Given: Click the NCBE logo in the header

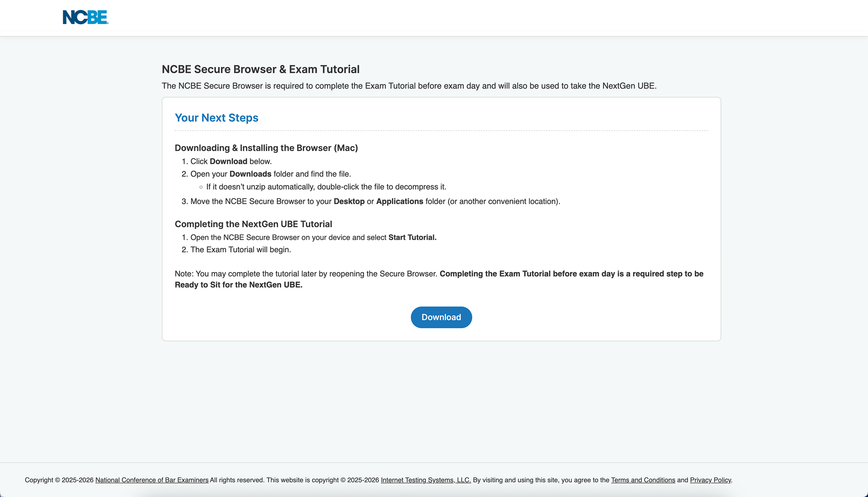Looking at the screenshot, I should pyautogui.click(x=86, y=17).
